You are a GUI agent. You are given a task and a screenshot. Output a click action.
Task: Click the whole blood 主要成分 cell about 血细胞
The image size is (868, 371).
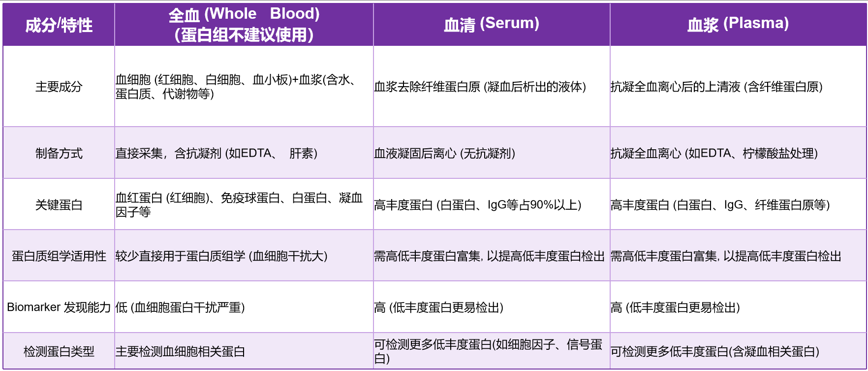pos(236,87)
